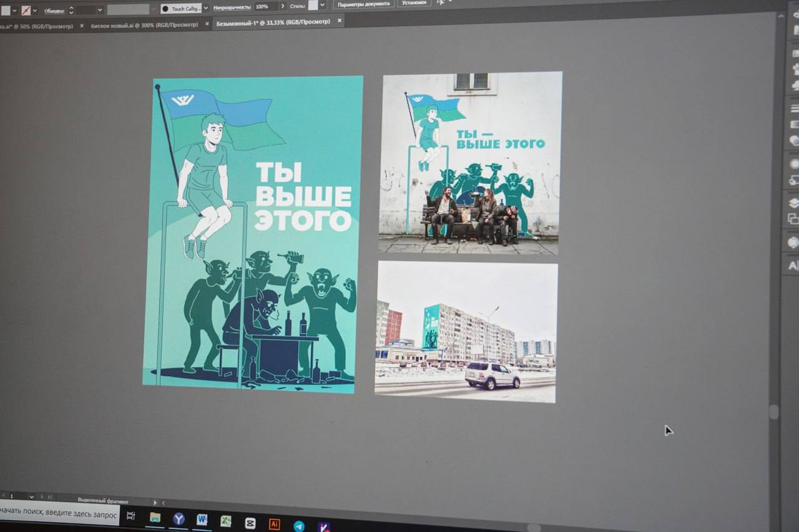
Task: Open Telegram from the taskbar
Action: click(x=299, y=526)
